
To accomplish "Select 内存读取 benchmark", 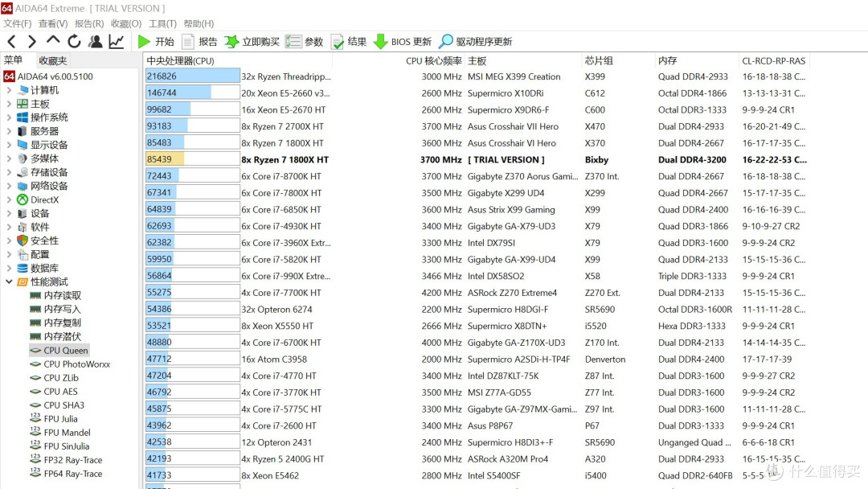I will pyautogui.click(x=55, y=295).
